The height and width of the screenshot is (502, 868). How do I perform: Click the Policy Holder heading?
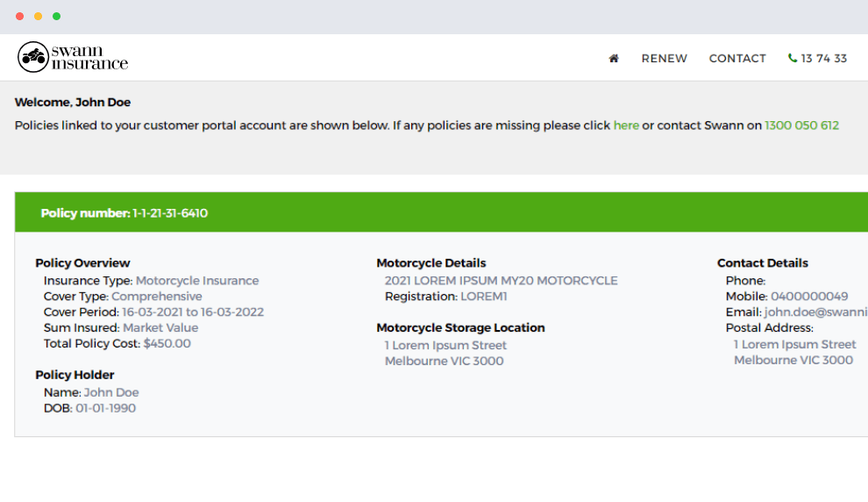point(75,375)
